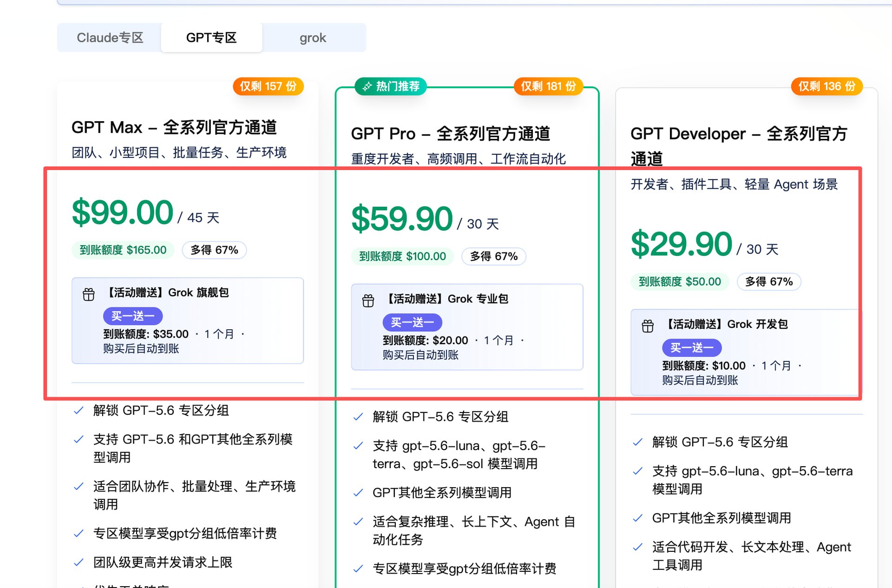Click the checkmark beside GPT Max 专区模型享受gpt分组低倍率计费
892x588 pixels.
tap(79, 533)
